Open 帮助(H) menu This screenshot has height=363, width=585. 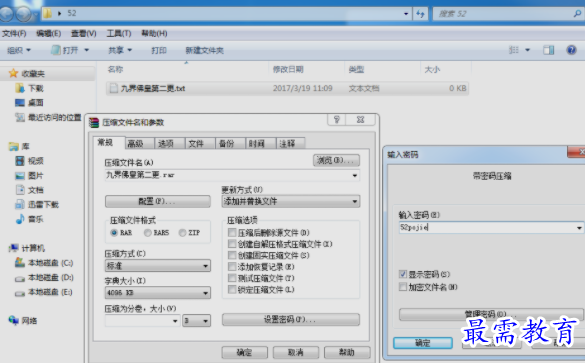(154, 34)
